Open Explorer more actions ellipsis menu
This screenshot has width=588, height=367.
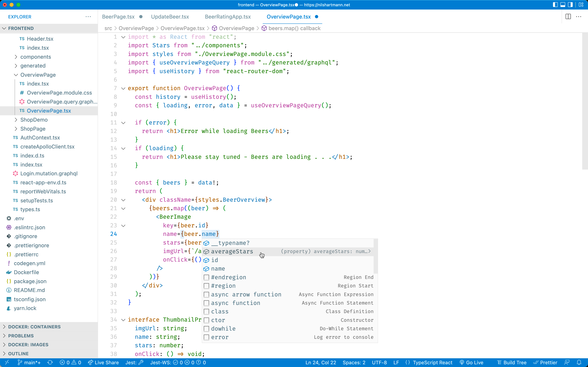(88, 17)
